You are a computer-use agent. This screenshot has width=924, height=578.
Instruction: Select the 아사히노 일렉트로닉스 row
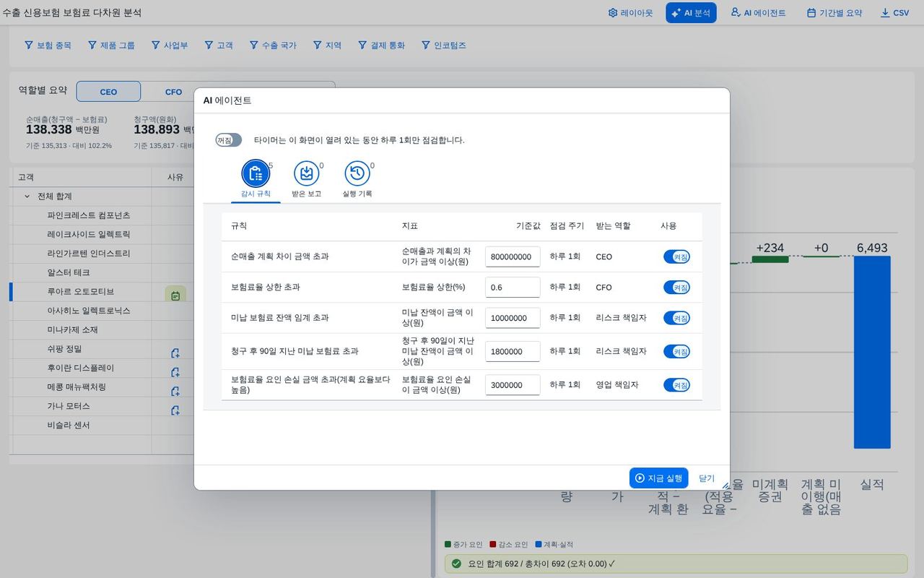point(89,311)
